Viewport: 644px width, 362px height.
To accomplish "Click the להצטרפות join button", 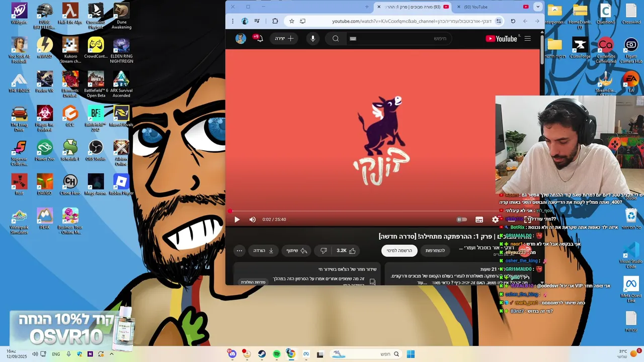I will 435,250.
